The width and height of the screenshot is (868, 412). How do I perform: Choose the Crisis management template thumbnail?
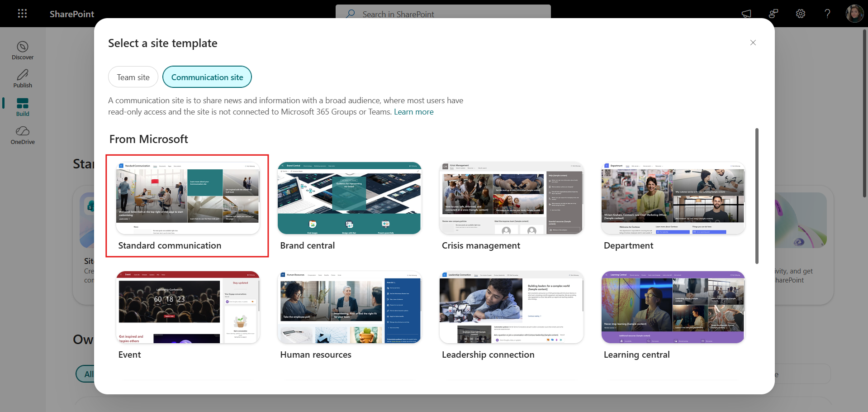[512, 198]
